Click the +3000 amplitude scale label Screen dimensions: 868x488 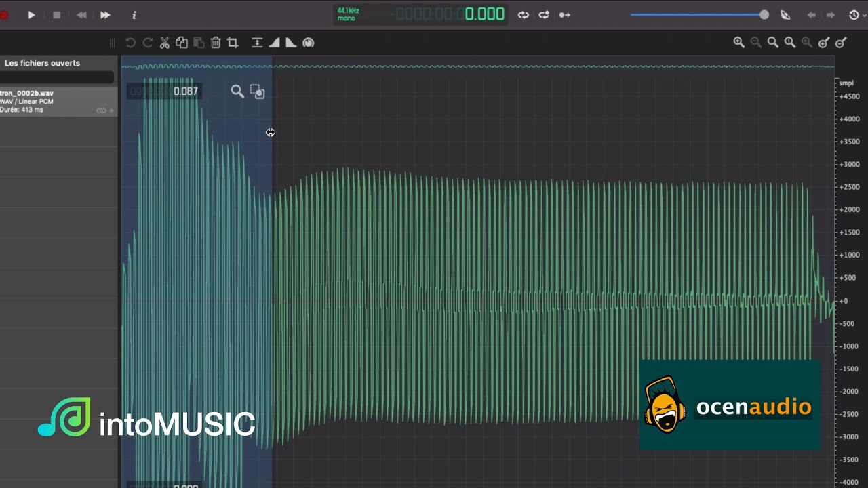849,165
